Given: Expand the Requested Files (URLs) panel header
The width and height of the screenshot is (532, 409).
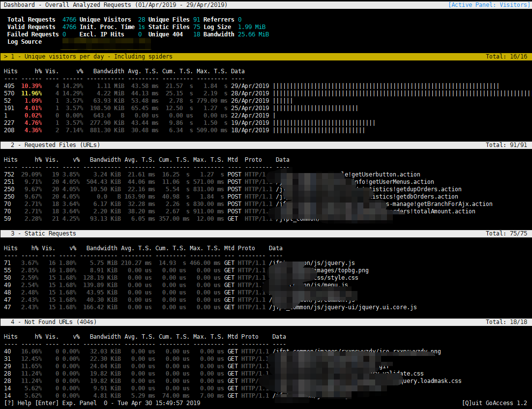Looking at the screenshot, I should (55, 145).
